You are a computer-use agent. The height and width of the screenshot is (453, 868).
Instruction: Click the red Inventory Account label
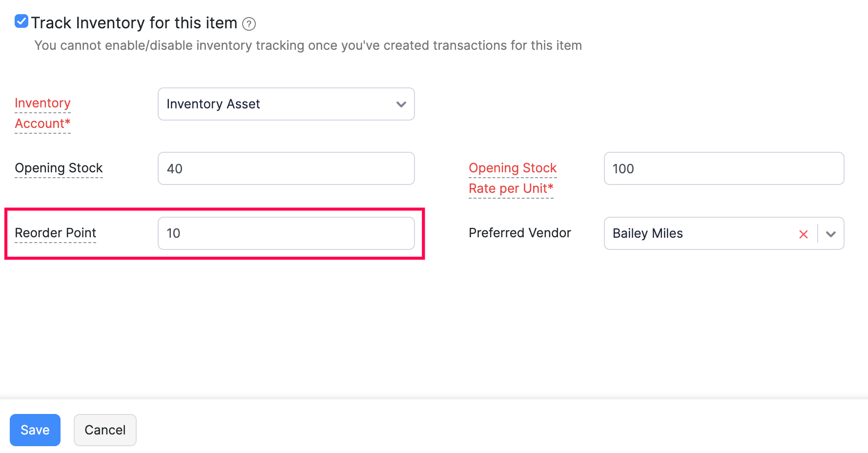[42, 113]
